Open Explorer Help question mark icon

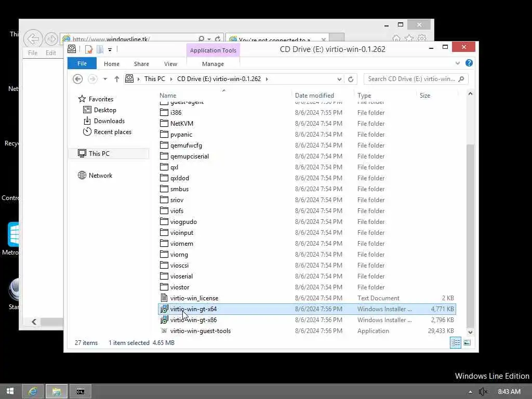click(x=469, y=63)
